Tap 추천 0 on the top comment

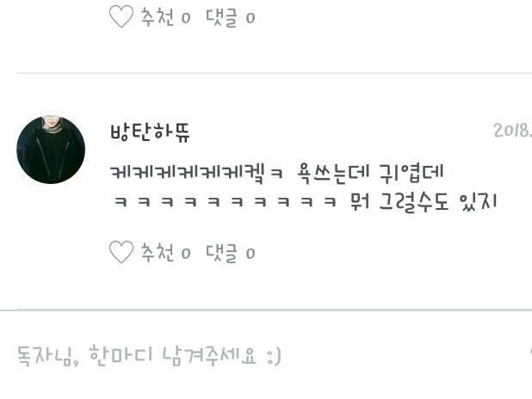165,17
